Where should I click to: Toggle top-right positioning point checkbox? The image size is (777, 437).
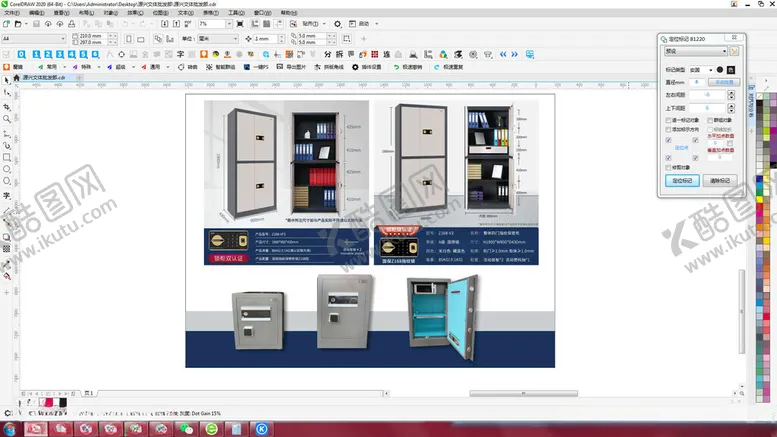coord(696,140)
